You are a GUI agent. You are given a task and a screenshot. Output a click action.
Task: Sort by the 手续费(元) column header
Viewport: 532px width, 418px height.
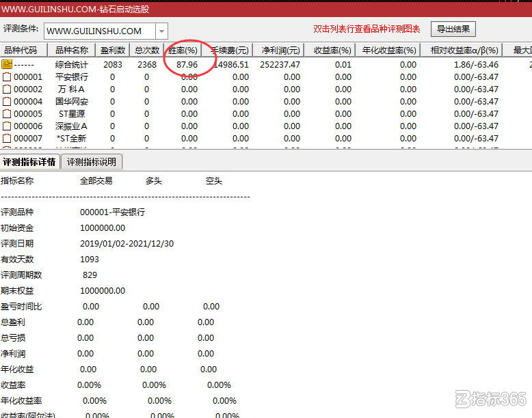(228, 51)
